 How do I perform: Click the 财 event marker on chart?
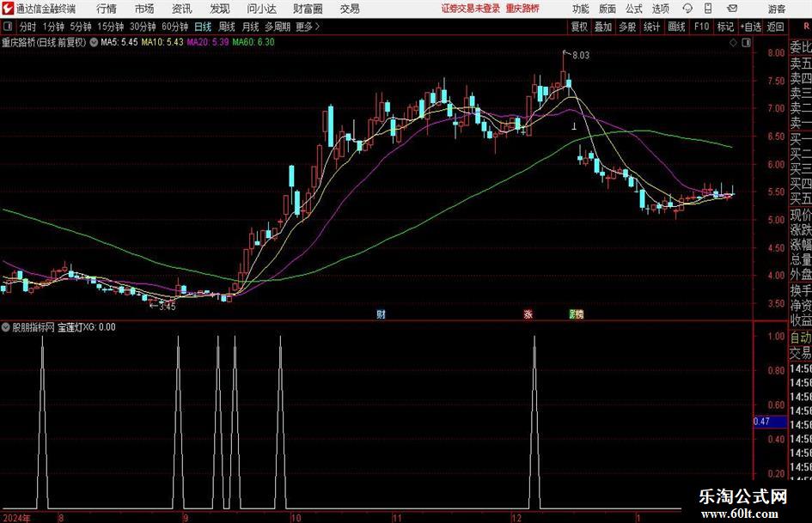(381, 314)
